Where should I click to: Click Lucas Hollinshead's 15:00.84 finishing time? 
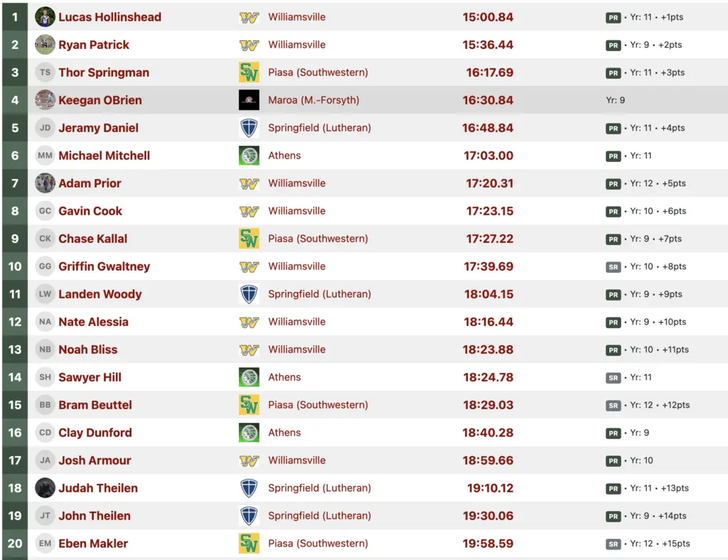(x=488, y=17)
